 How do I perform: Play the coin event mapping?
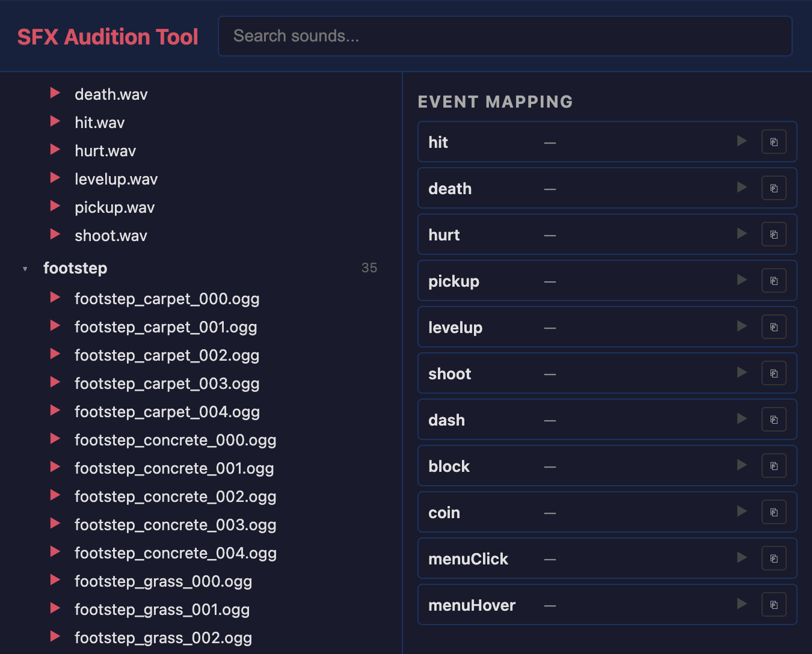pos(742,512)
